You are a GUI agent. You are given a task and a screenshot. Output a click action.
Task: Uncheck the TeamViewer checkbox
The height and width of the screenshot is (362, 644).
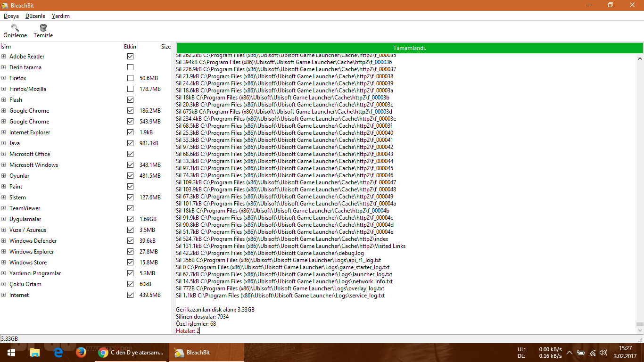click(130, 208)
